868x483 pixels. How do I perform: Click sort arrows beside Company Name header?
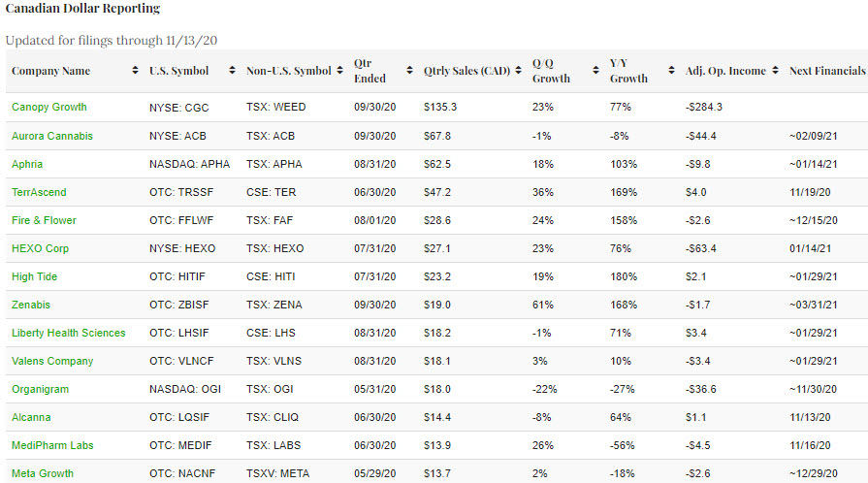pyautogui.click(x=134, y=72)
